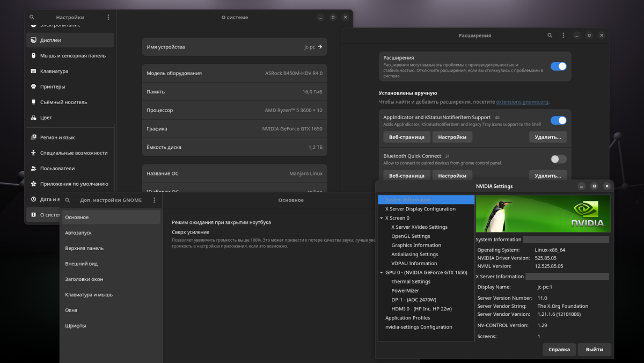Toggle the global Расширения switch off
644x363 pixels.
pyautogui.click(x=559, y=67)
